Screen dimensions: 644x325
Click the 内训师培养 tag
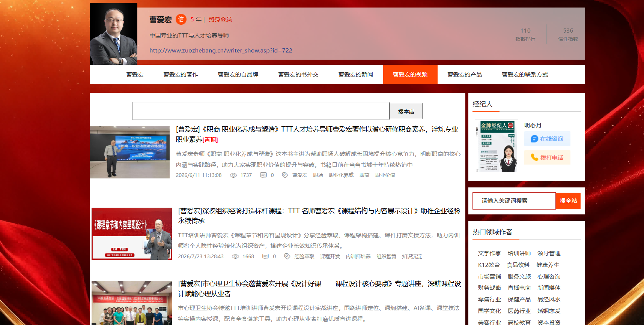tap(358, 256)
